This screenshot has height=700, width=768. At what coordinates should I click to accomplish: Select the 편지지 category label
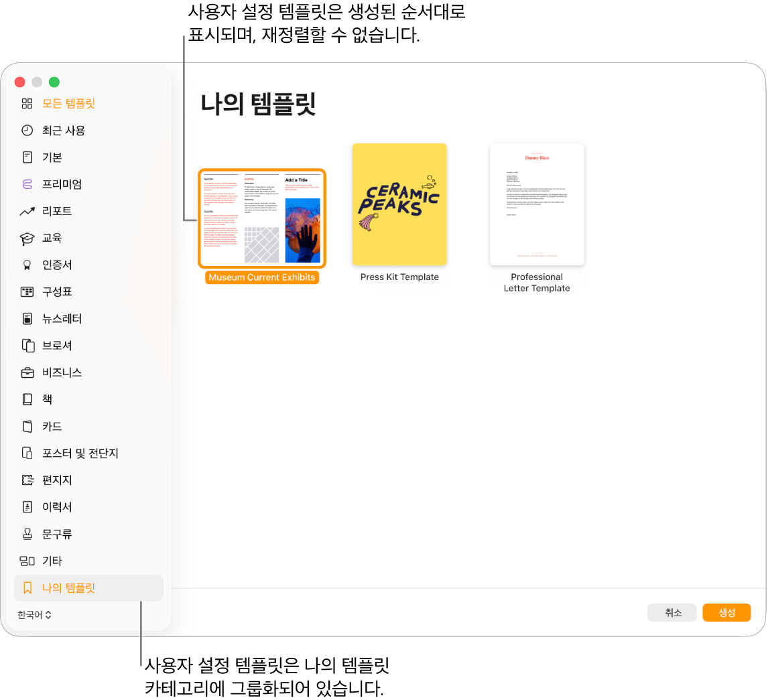click(x=57, y=480)
